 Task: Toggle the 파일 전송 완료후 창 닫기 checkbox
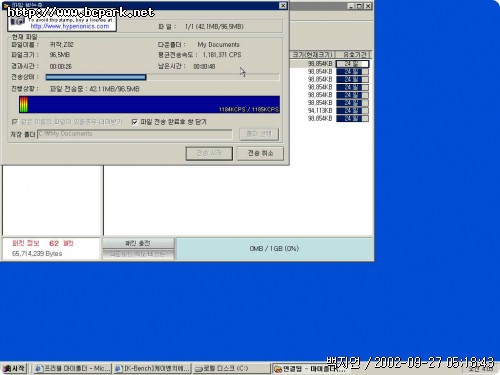tap(135, 122)
